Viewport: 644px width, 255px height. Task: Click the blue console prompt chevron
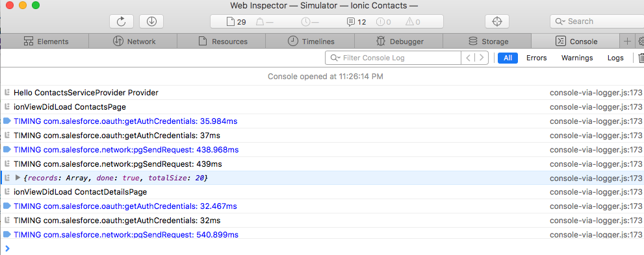(7, 248)
